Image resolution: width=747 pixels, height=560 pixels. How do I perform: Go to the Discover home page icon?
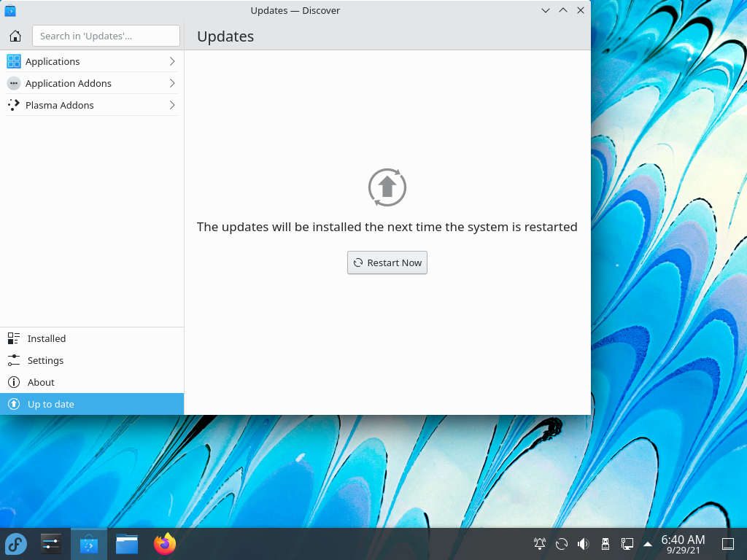point(15,36)
